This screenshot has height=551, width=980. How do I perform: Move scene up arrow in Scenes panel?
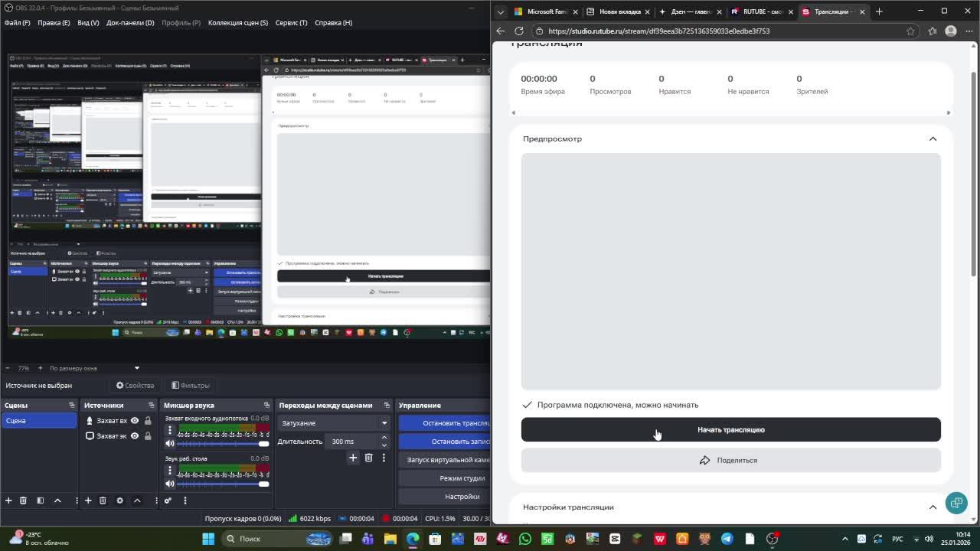coord(57,500)
